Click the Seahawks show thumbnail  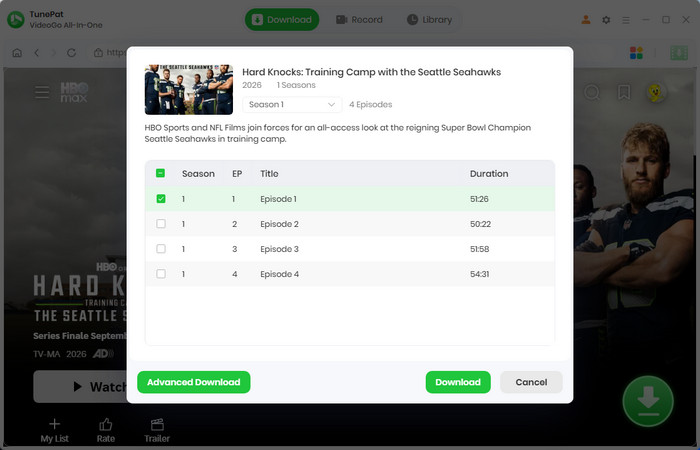pyautogui.click(x=189, y=89)
